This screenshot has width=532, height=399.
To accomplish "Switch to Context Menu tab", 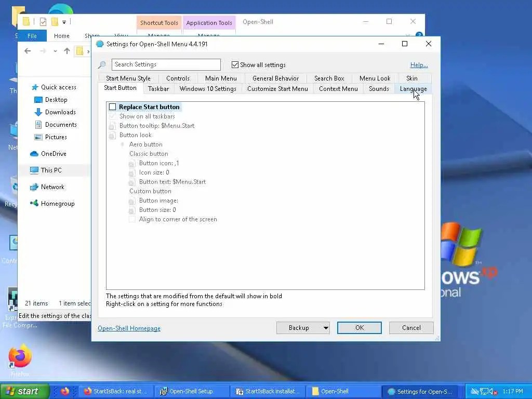I will point(338,89).
